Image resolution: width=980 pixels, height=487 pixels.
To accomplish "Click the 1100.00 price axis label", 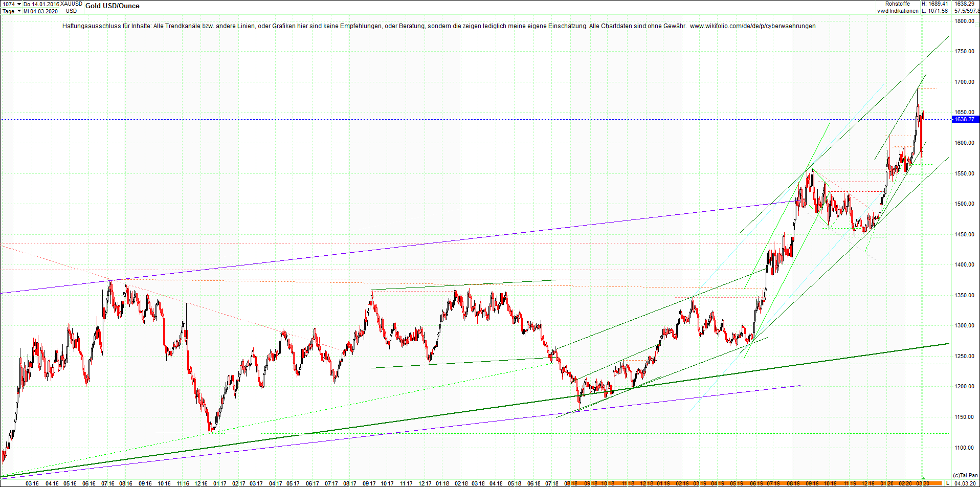I will click(964, 448).
